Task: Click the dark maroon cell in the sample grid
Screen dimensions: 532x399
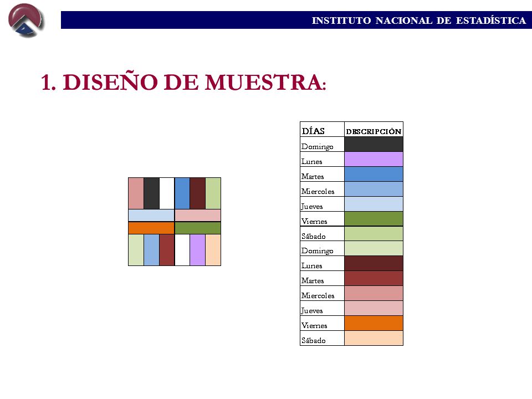Action: point(197,193)
